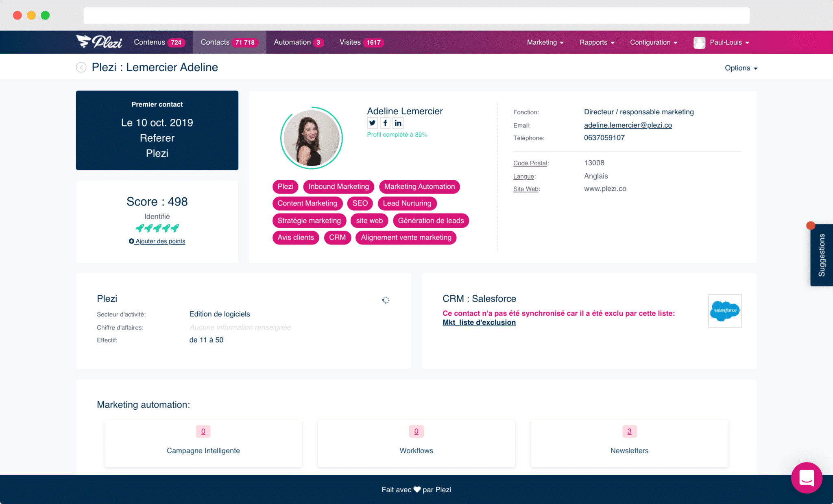Click the Facebook icon on Adeline's profile
833x504 pixels.
coord(385,122)
